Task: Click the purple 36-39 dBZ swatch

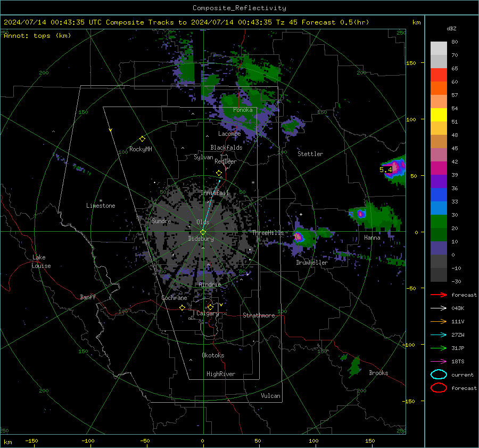Action: tap(439, 182)
